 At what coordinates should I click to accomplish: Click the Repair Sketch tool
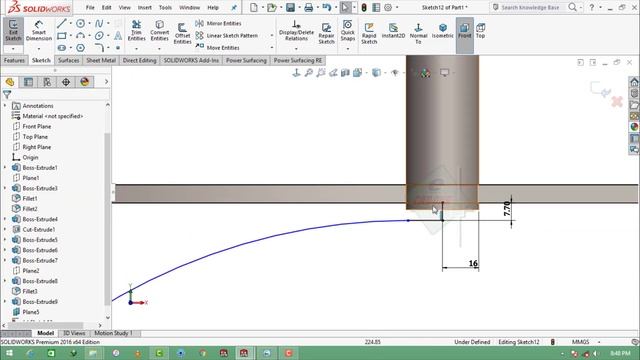[327, 33]
